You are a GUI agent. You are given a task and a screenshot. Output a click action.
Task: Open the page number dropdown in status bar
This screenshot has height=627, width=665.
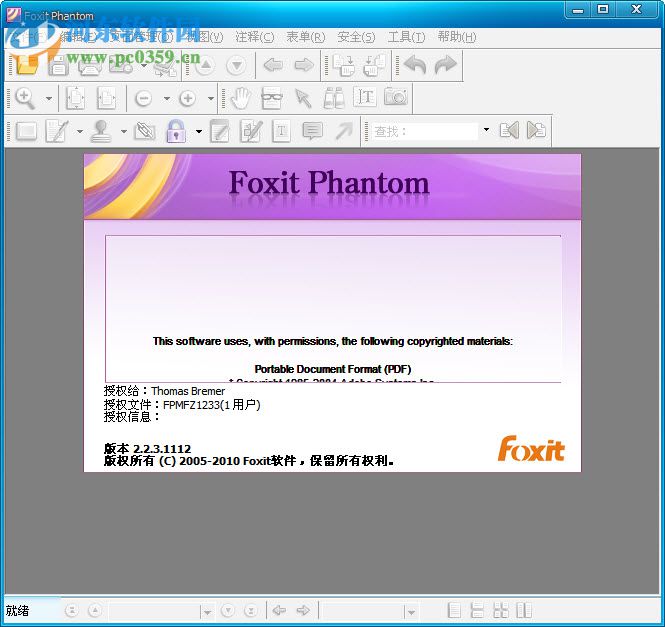(207, 612)
